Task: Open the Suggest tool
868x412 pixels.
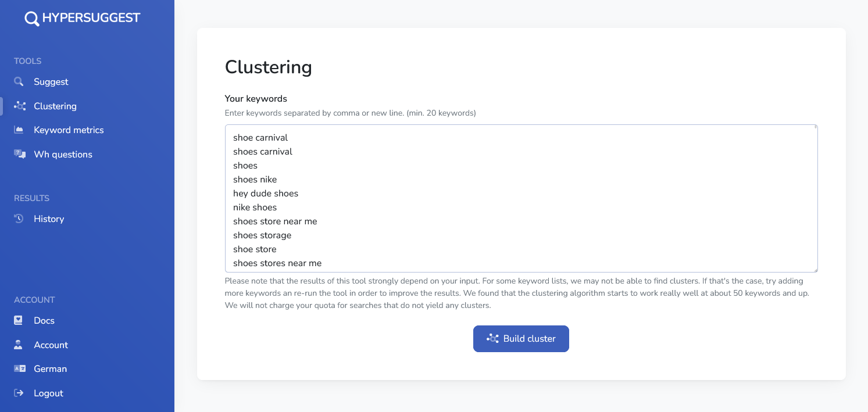Action: [51, 82]
